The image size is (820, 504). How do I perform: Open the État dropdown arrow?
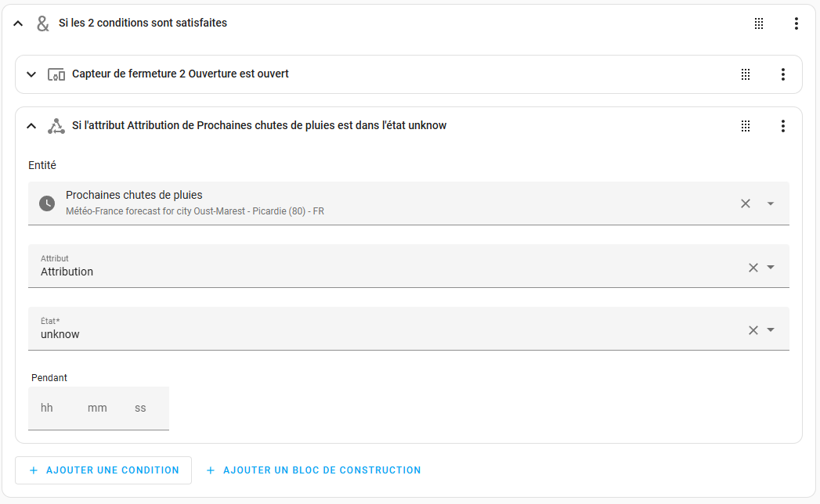[x=771, y=330]
